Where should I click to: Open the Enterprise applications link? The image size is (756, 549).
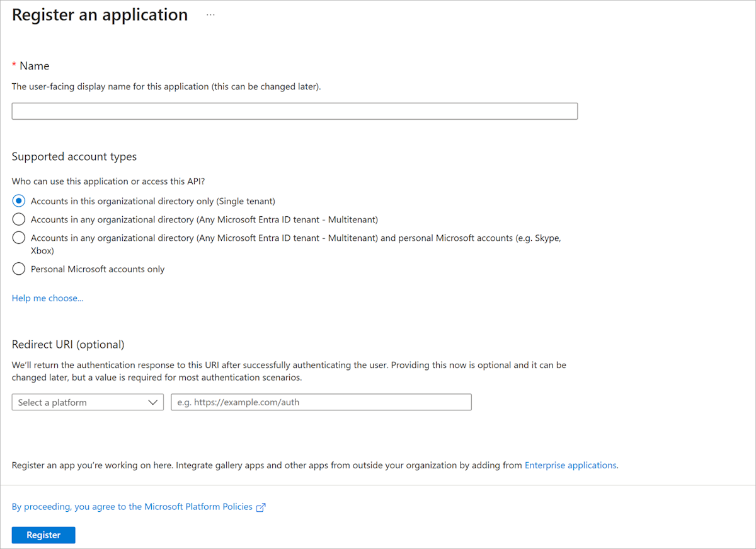click(570, 465)
